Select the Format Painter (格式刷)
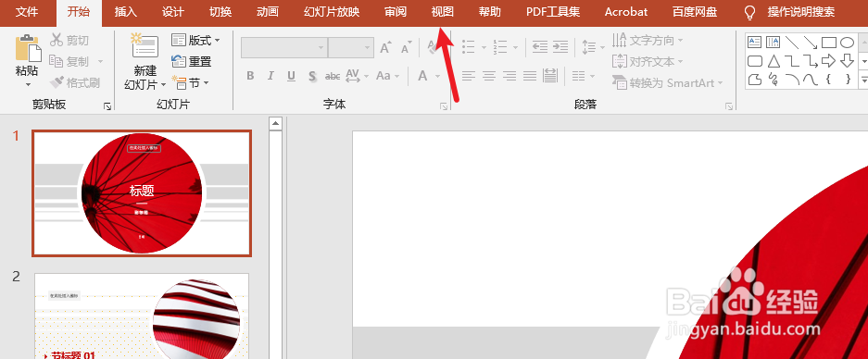868x359 pixels. click(x=75, y=83)
